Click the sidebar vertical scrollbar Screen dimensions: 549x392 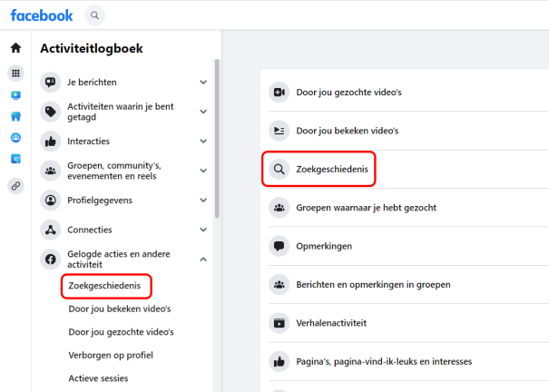(x=217, y=139)
